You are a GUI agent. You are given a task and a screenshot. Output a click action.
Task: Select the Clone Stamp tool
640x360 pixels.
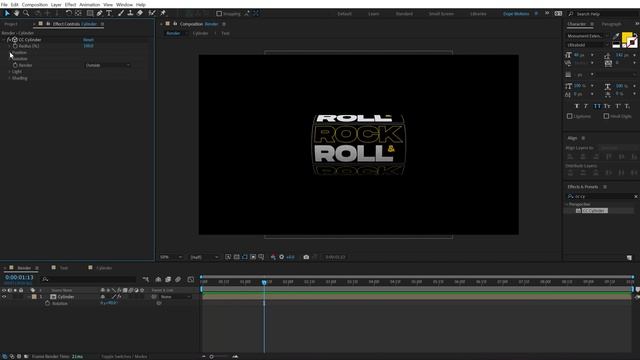click(x=130, y=13)
